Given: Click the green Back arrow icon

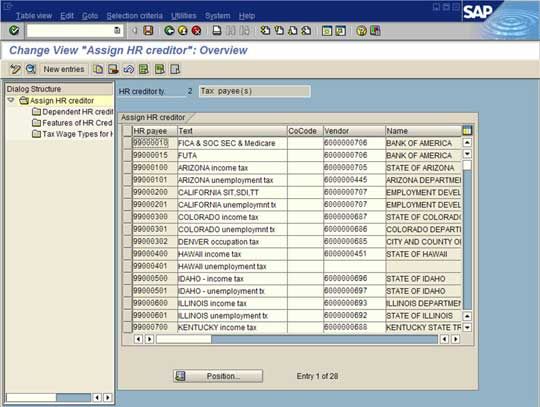Looking at the screenshot, I should [169, 31].
